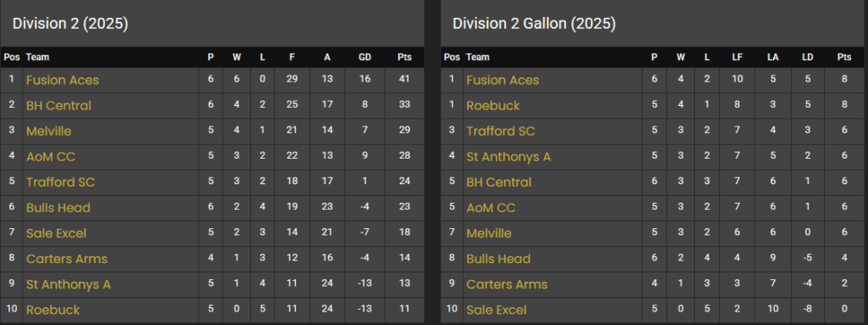The height and width of the screenshot is (325, 868).
Task: Click the Division 2 Gallon (2025) heading
Action: (534, 23)
